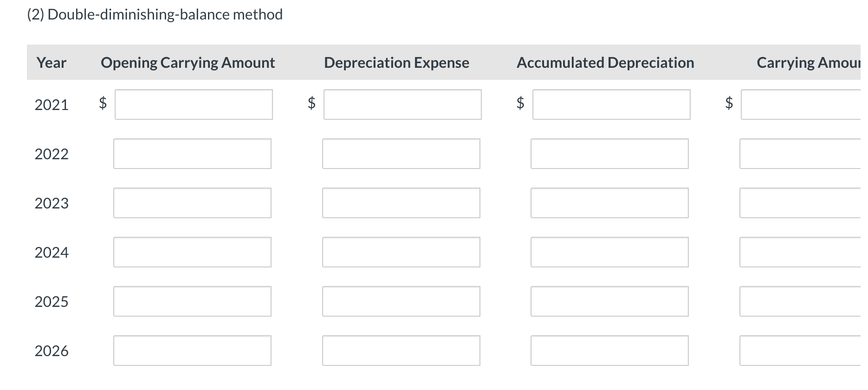Image resolution: width=868 pixels, height=390 pixels.
Task: Click the 2024 Accumulated Depreciation field
Action: pos(609,252)
